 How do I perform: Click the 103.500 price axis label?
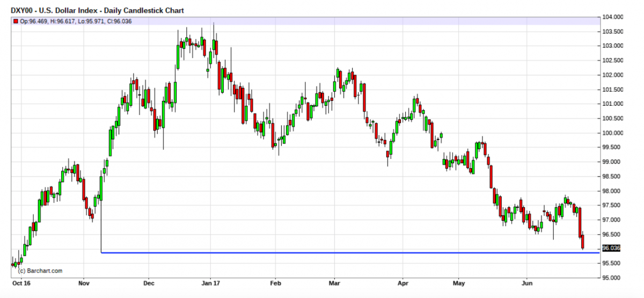tap(613, 32)
